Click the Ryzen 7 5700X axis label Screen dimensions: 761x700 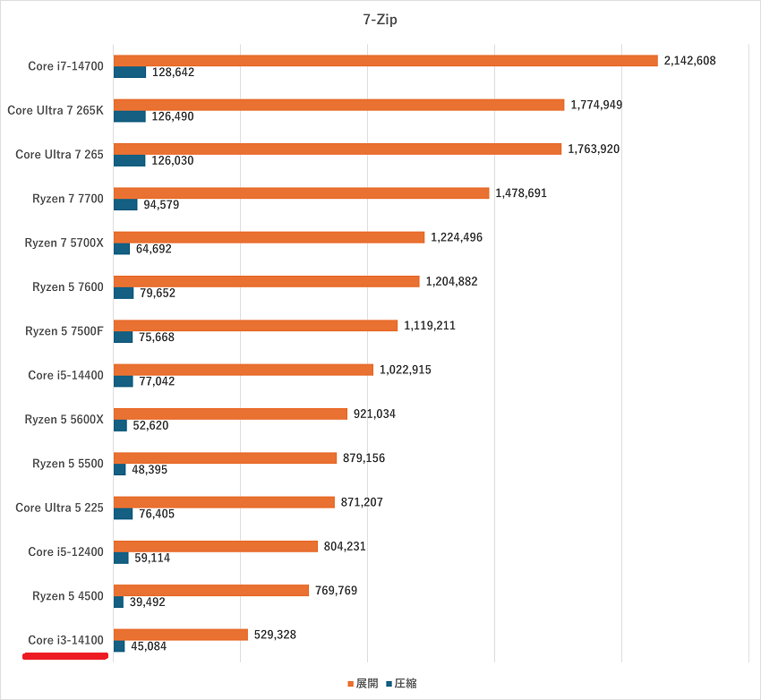(64, 243)
